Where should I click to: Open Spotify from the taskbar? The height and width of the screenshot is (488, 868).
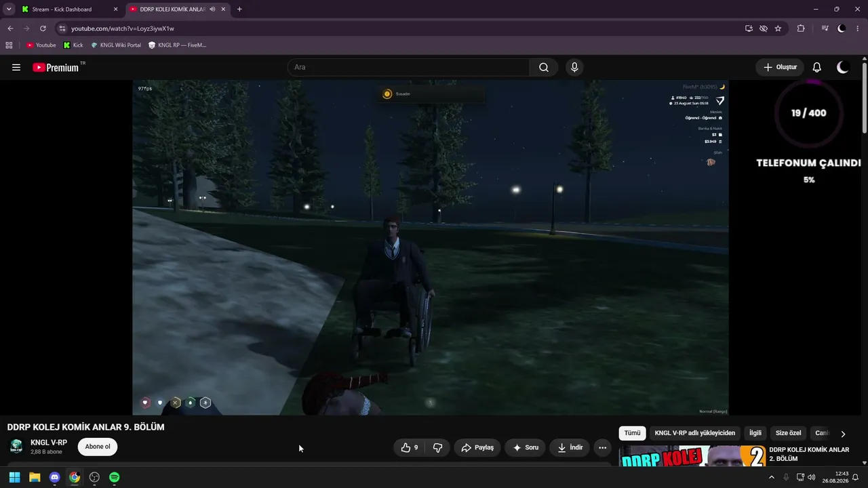pyautogui.click(x=115, y=477)
